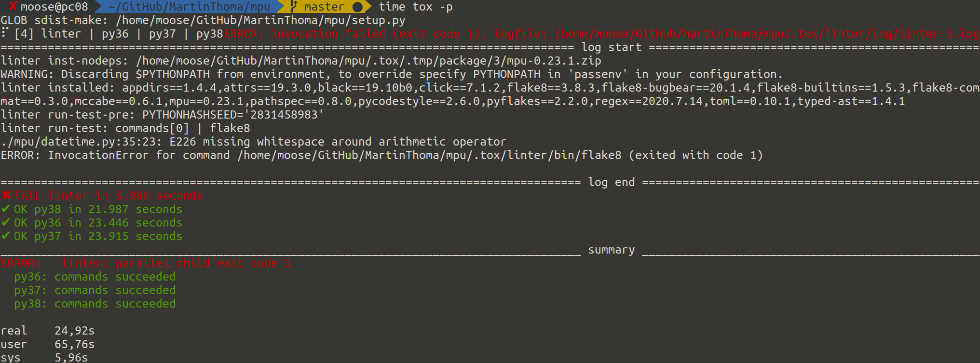Click the summary separator label
Viewport: 980px width, 363px height.
click(611, 250)
